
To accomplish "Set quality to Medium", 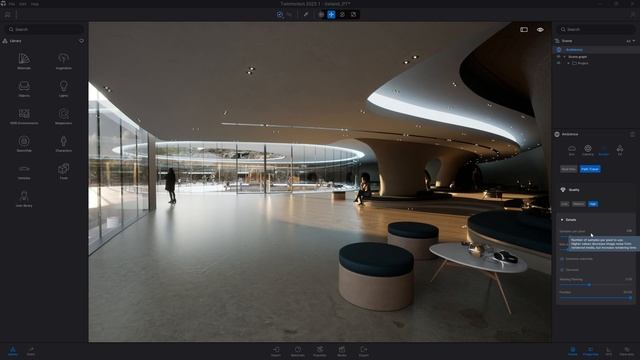I will [578, 204].
